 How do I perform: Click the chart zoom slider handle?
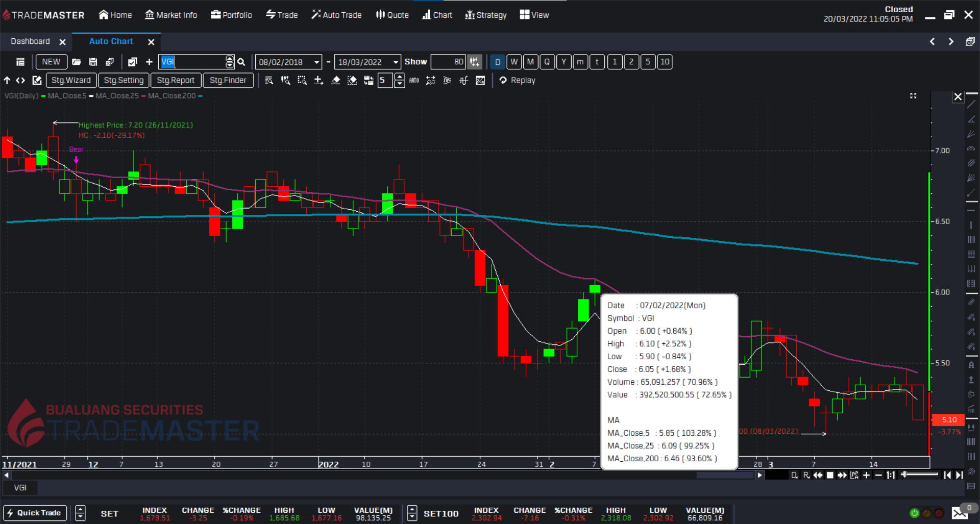904,475
